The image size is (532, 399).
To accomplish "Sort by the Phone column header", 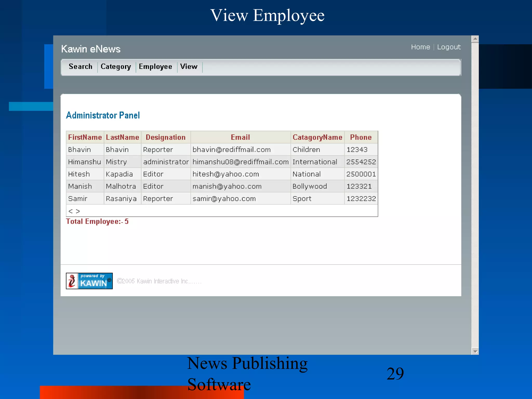I will tap(361, 137).
